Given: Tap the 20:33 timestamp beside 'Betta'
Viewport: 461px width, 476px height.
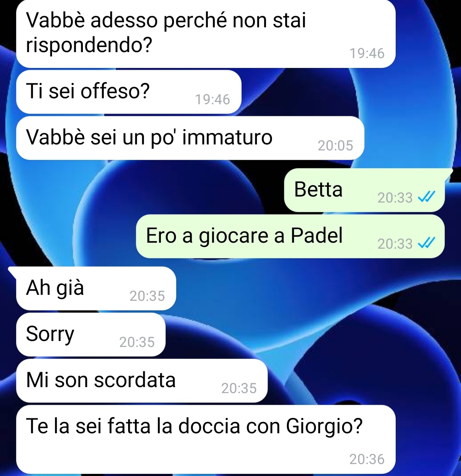Looking at the screenshot, I should (x=395, y=198).
